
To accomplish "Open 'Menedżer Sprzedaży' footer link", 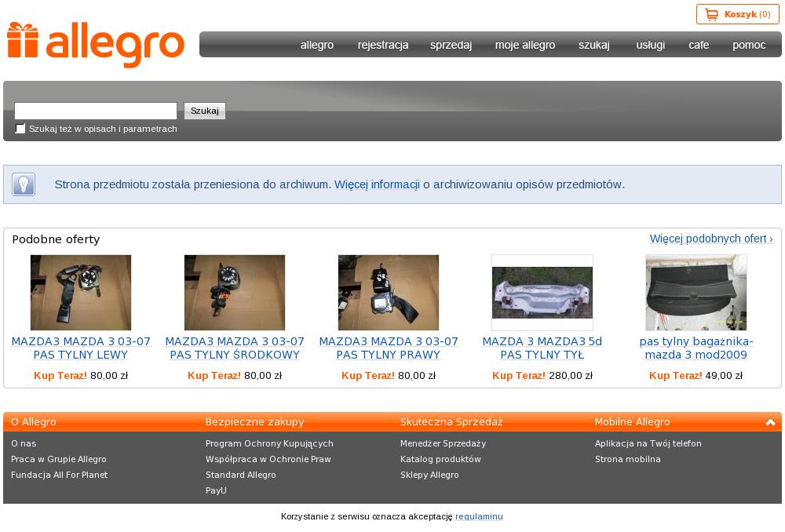I will (443, 443).
